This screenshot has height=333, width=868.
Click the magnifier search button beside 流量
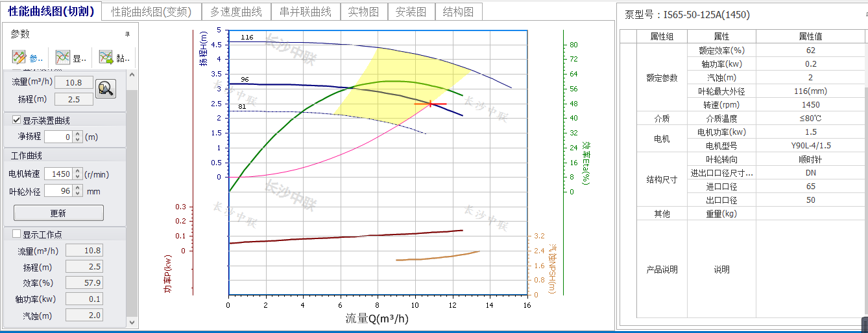106,88
